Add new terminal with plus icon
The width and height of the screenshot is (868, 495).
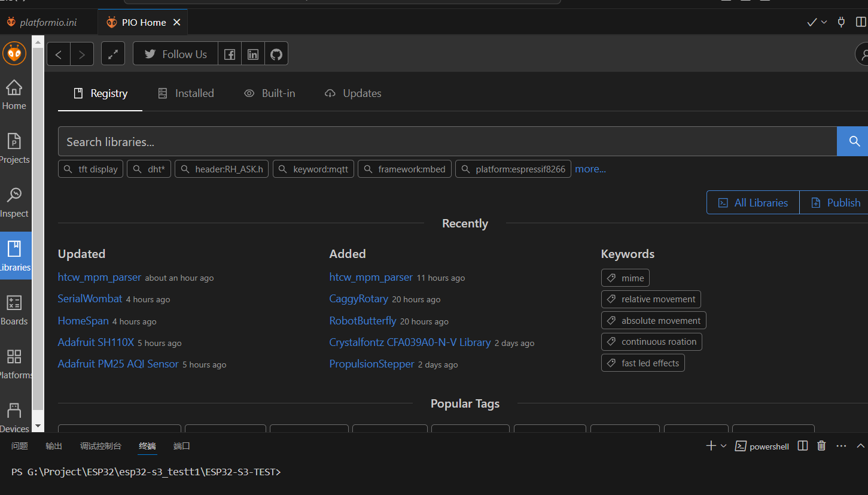tap(711, 446)
